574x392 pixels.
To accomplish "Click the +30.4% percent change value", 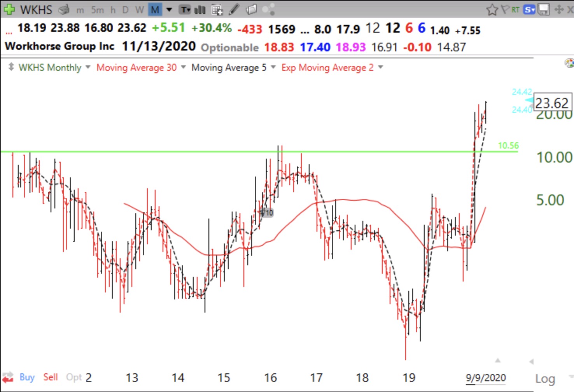I will tap(211, 28).
